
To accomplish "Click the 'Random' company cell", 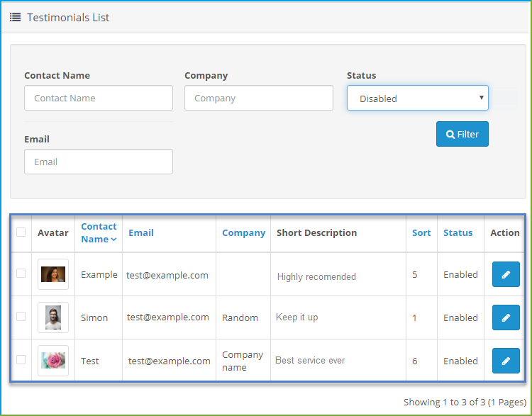I will point(240,317).
